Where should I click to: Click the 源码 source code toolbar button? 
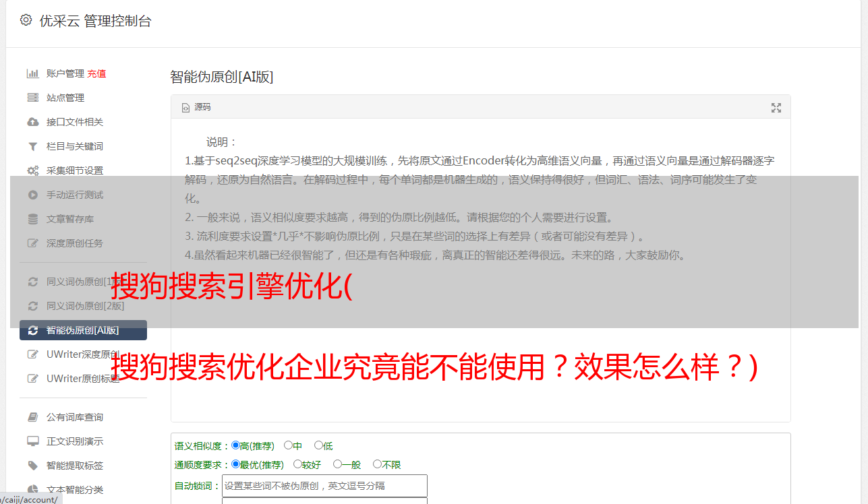pos(196,107)
